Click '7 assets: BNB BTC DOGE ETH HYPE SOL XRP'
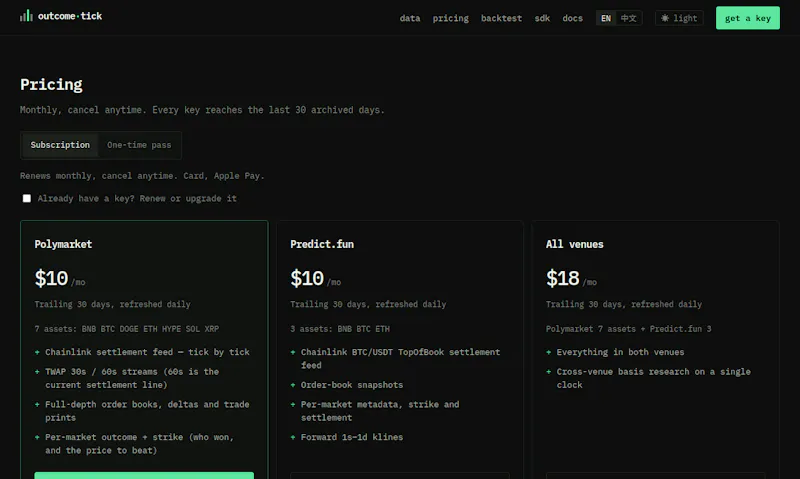 pyautogui.click(x=127, y=329)
